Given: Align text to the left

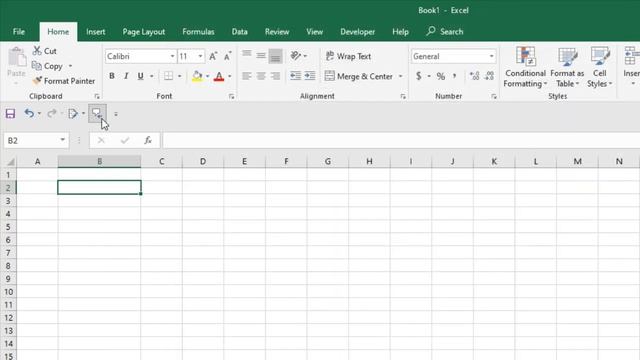Looking at the screenshot, I should pos(247,76).
